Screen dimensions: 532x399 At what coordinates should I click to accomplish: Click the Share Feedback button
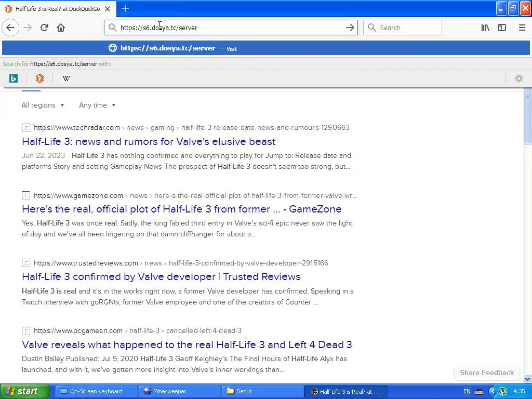pyautogui.click(x=487, y=373)
